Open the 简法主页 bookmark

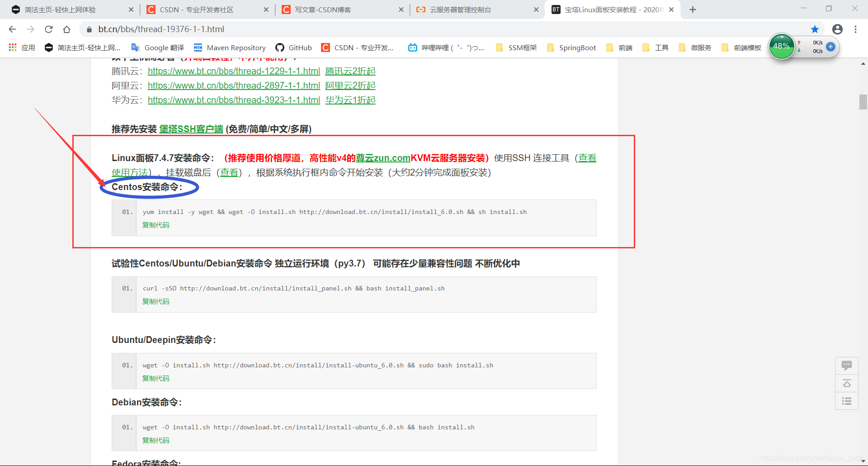(x=83, y=48)
